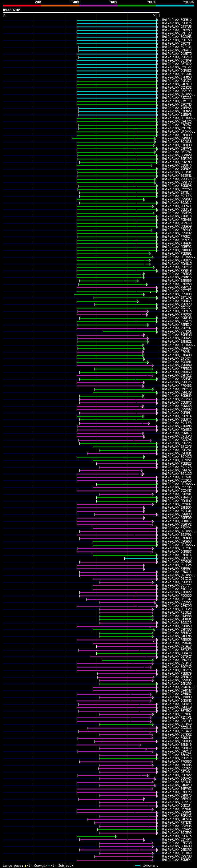
Task: Select the UniRef100_A7R448 label
Action: [176, 498]
